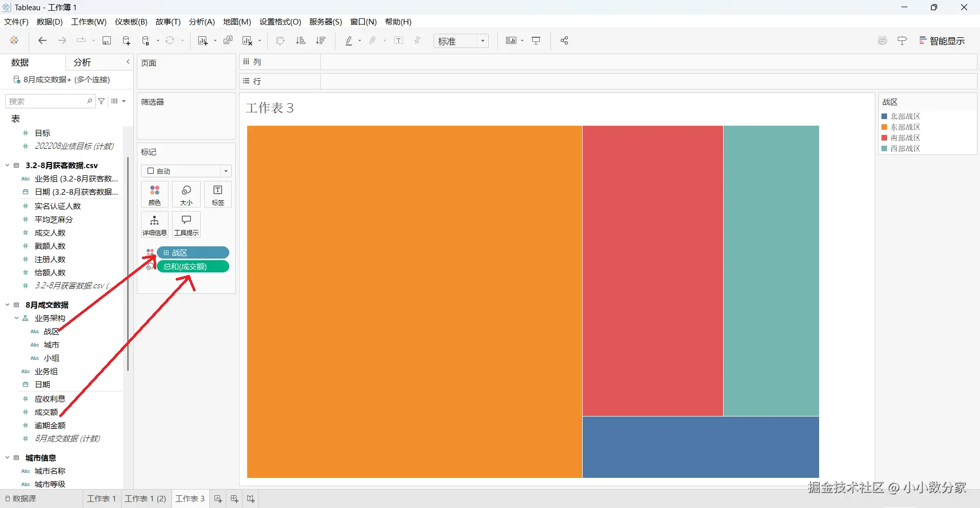This screenshot has height=508, width=980.
Task: Open the show/hide cards dropdown arrow
Action: point(522,40)
